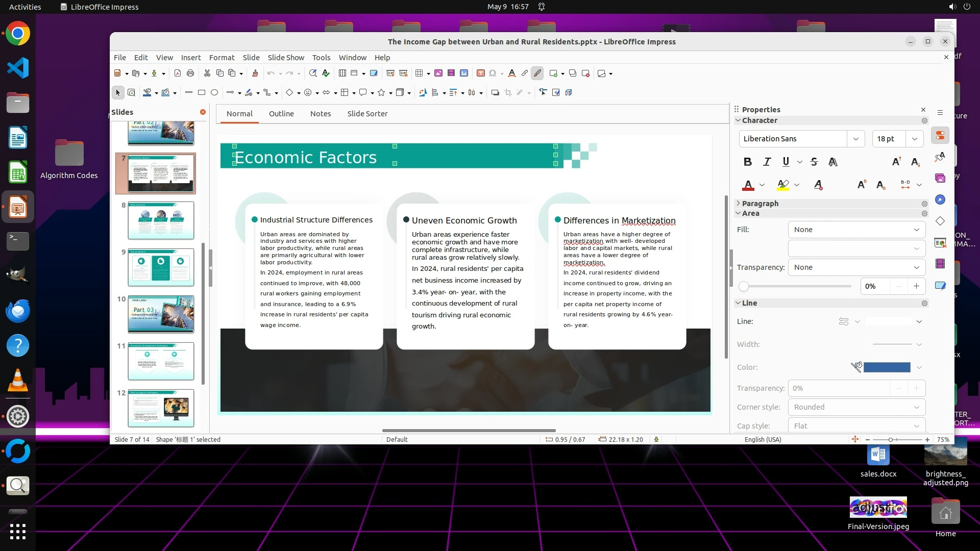
Task: Switch to the Outline view tab
Action: [281, 114]
